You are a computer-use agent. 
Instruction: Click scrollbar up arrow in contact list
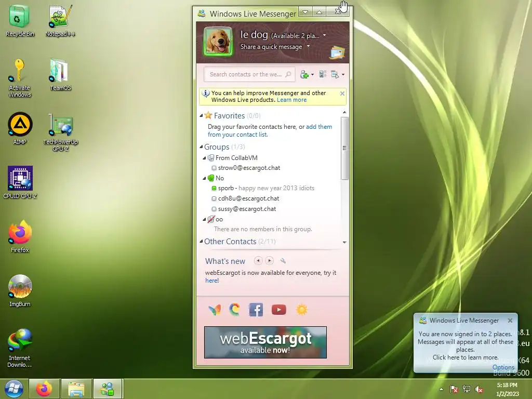click(344, 112)
